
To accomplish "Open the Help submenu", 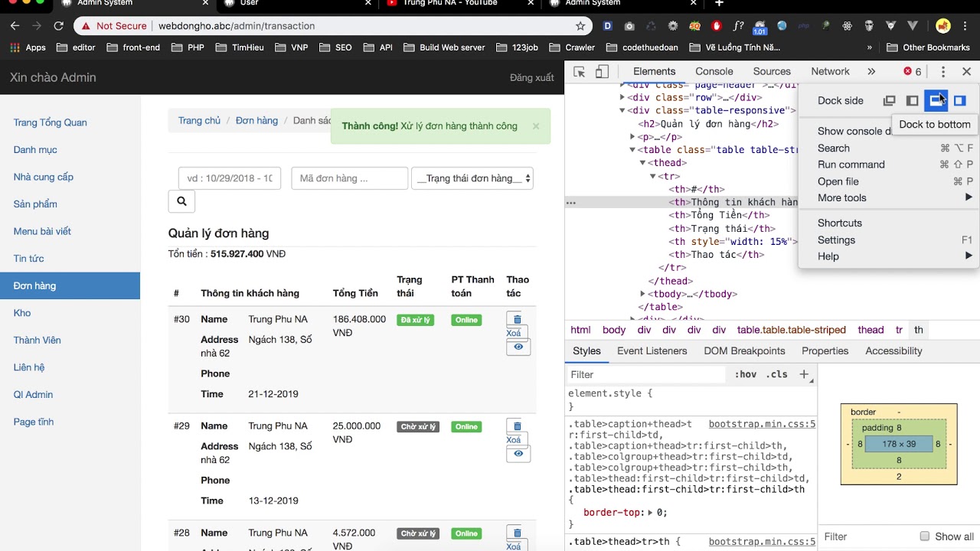I will [x=889, y=256].
